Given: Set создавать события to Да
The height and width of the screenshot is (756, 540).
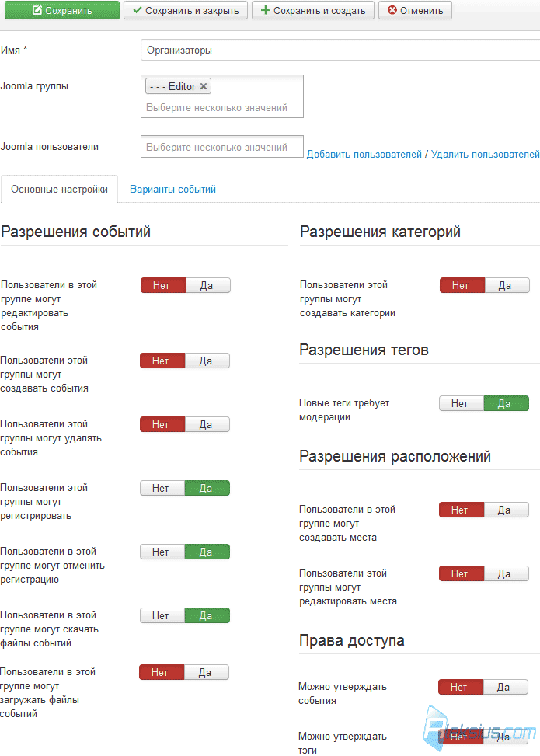Looking at the screenshot, I should (207, 361).
